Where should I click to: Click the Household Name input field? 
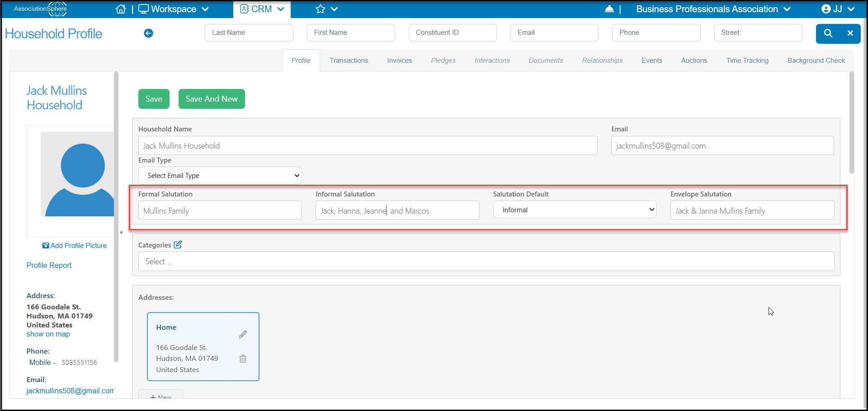tap(368, 145)
